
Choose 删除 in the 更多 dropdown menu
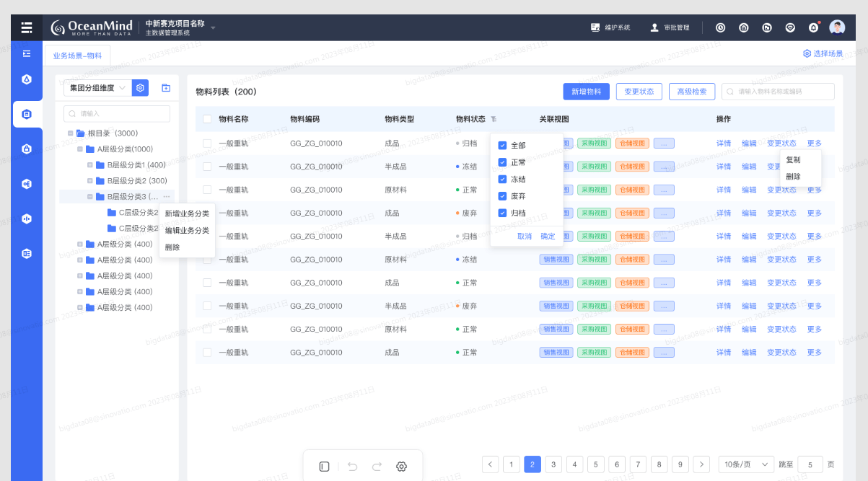(x=793, y=176)
